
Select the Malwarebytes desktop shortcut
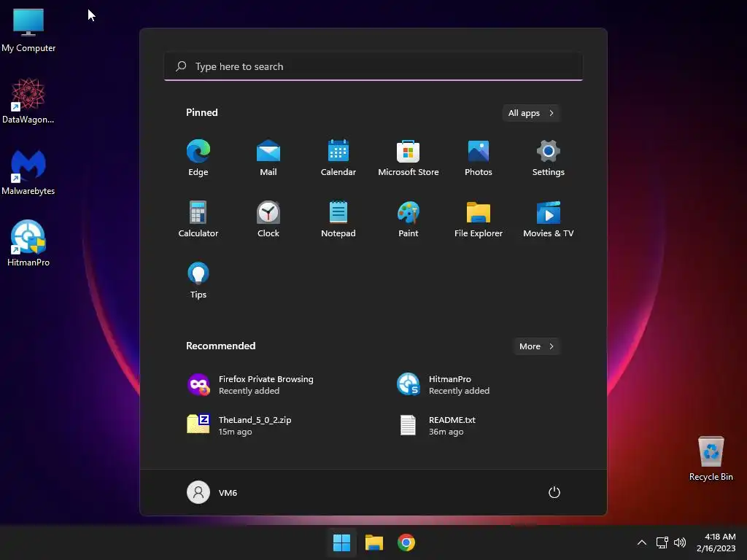pos(28,172)
